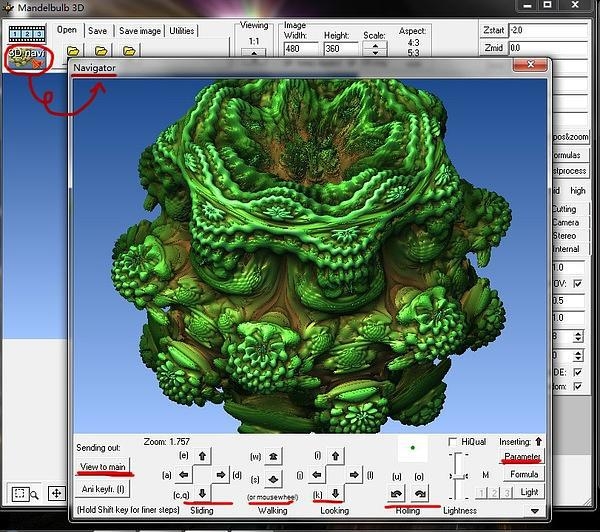Click the Lightness slider
Viewport: 600px width, 532px height.
(459, 478)
